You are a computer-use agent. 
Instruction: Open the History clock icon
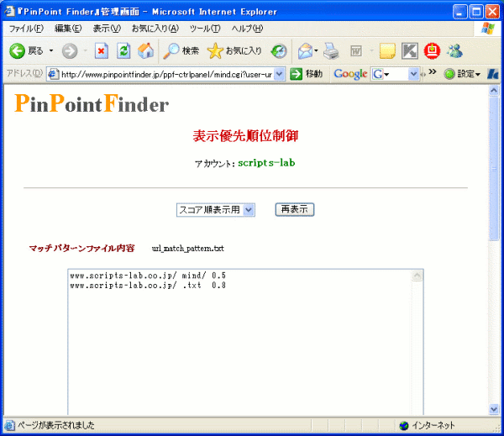(x=279, y=50)
